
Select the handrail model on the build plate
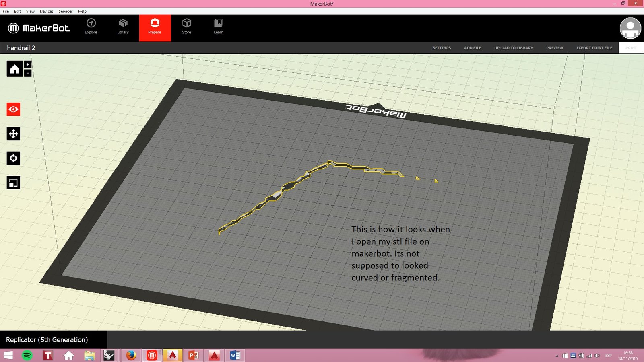click(x=288, y=188)
